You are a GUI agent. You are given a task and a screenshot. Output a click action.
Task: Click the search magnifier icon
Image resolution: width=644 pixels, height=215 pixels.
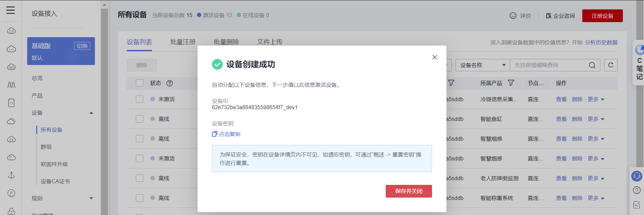point(592,65)
